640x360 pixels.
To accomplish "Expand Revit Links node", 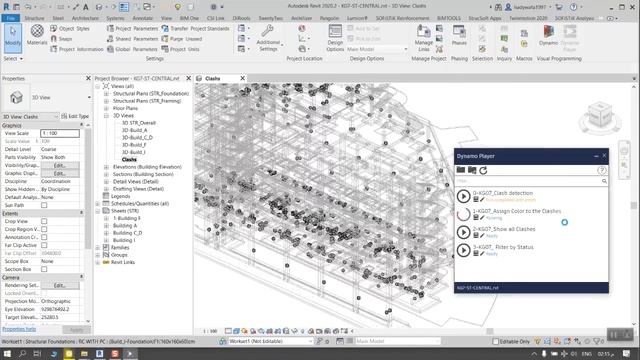I will pos(98,262).
